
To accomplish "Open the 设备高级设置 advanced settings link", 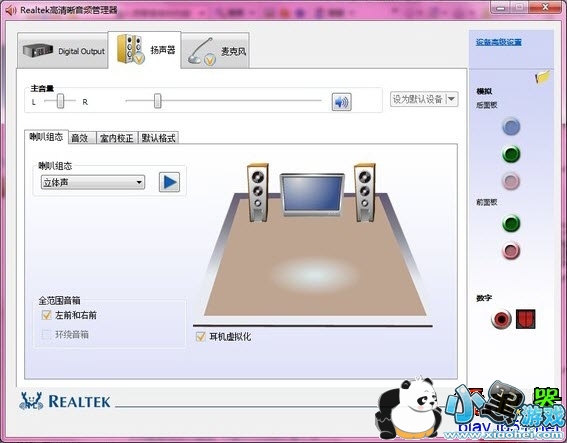I will 498,42.
